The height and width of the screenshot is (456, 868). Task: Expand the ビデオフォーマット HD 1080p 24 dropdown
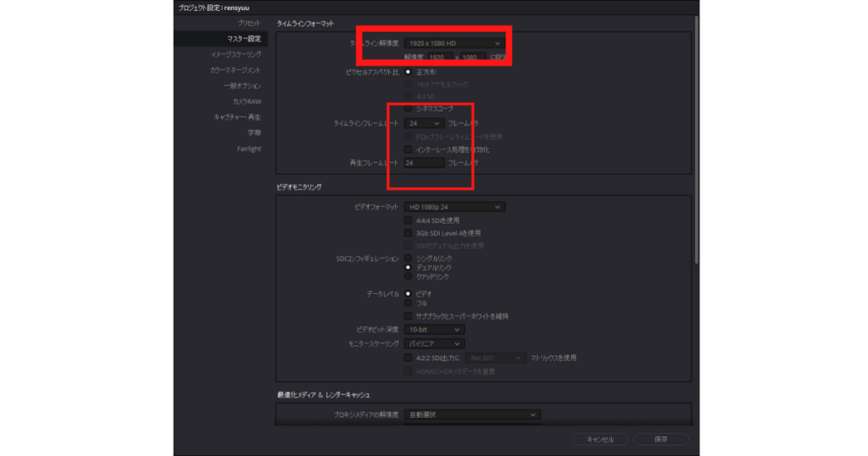pos(453,207)
